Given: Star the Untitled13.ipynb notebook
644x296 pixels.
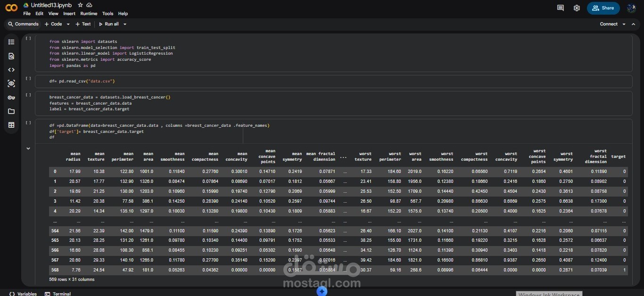Looking at the screenshot, I should click(x=80, y=5).
